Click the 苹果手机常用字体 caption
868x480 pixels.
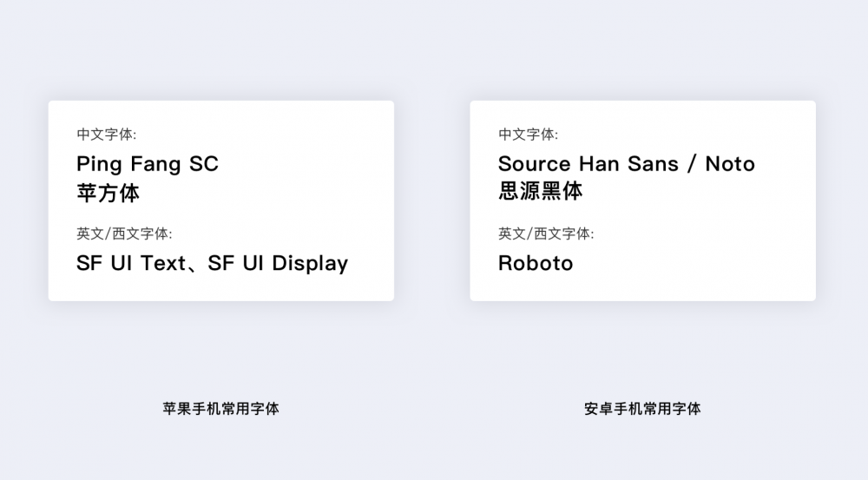221,408
